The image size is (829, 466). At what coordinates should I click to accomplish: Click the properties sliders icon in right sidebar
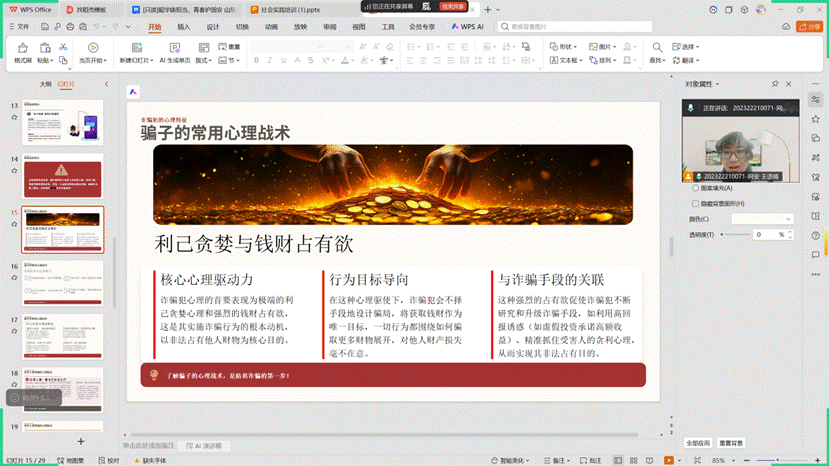(816, 99)
